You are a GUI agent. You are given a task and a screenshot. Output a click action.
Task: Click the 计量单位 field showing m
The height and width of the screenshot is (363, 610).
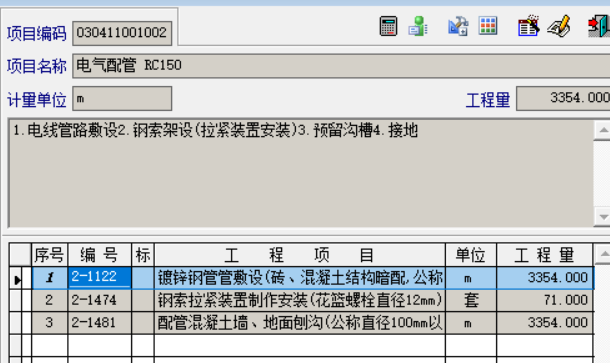pos(122,98)
